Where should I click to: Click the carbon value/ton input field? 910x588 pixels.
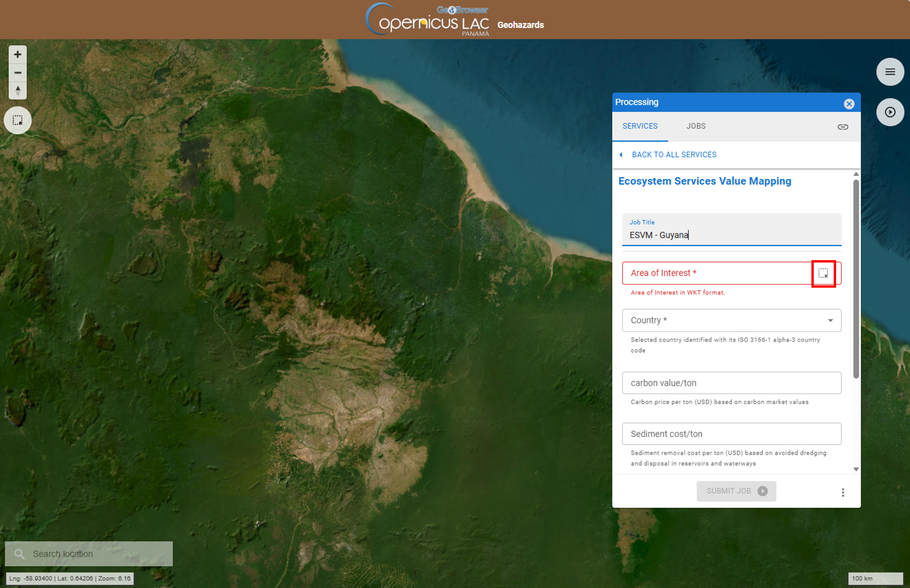[731, 383]
